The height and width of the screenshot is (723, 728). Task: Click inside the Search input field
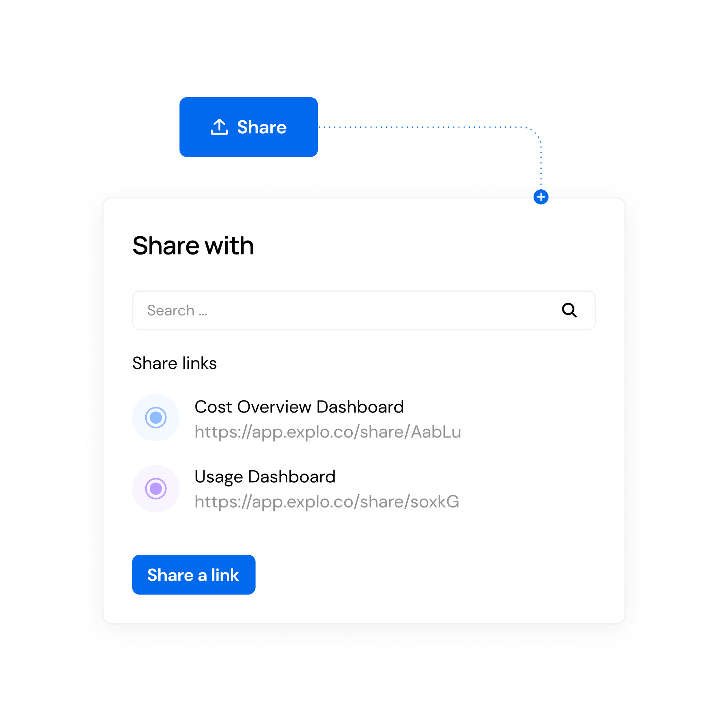(264, 310)
